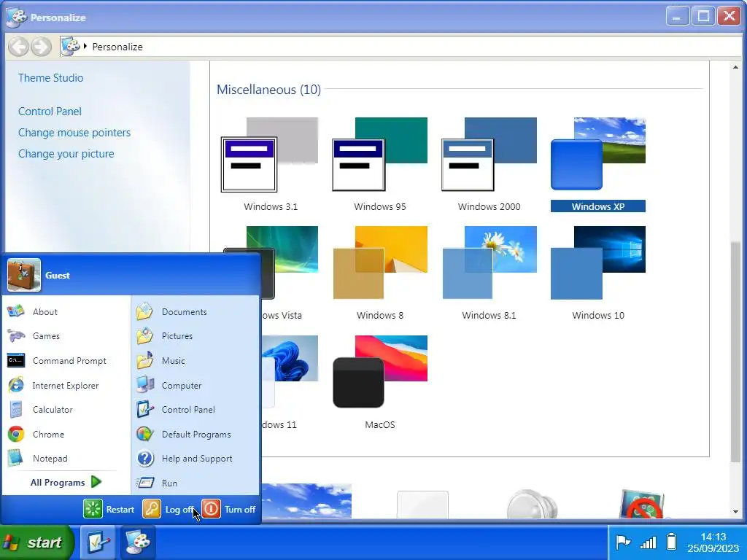This screenshot has height=560, width=747.
Task: Expand All Programs list
Action: (66, 483)
